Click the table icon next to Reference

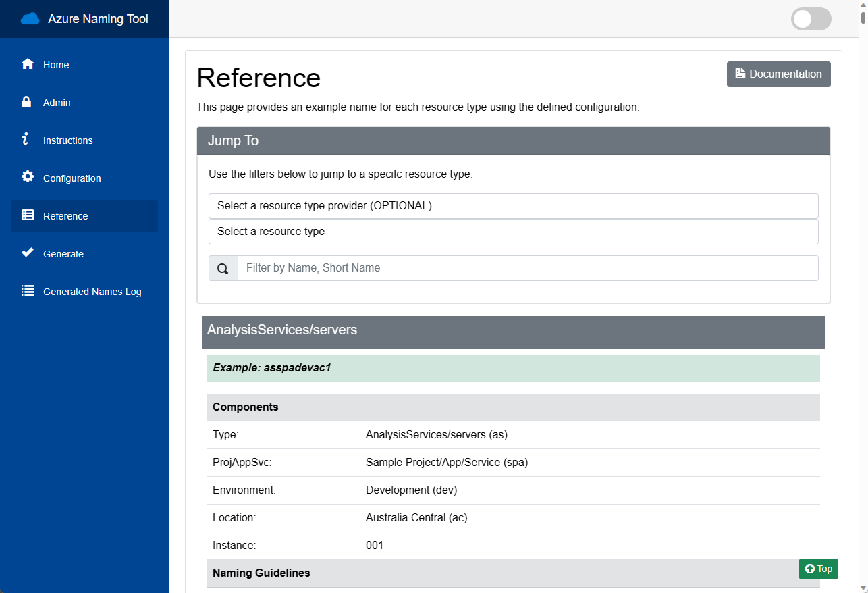pyautogui.click(x=27, y=215)
